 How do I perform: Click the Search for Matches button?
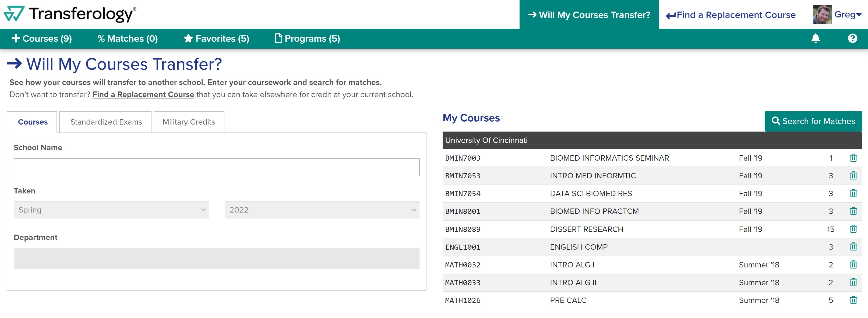tap(813, 121)
